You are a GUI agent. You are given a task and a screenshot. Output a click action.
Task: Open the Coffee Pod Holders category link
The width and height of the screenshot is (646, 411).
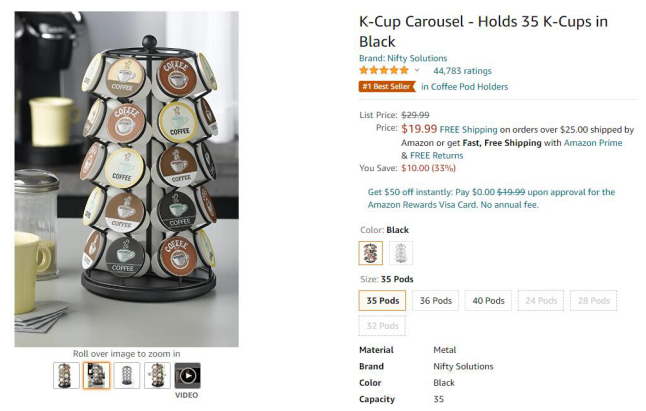click(x=464, y=87)
